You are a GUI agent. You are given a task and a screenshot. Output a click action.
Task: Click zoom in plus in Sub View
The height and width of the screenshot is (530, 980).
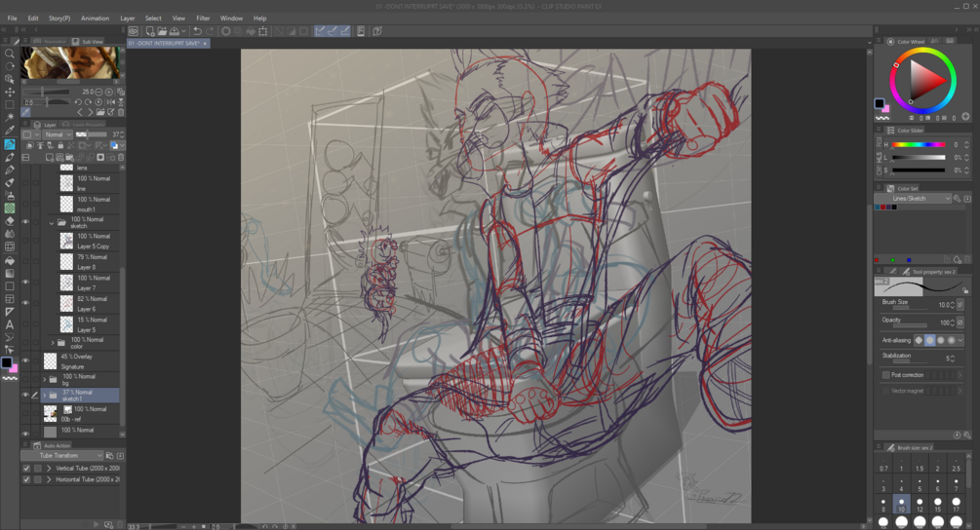point(109,92)
